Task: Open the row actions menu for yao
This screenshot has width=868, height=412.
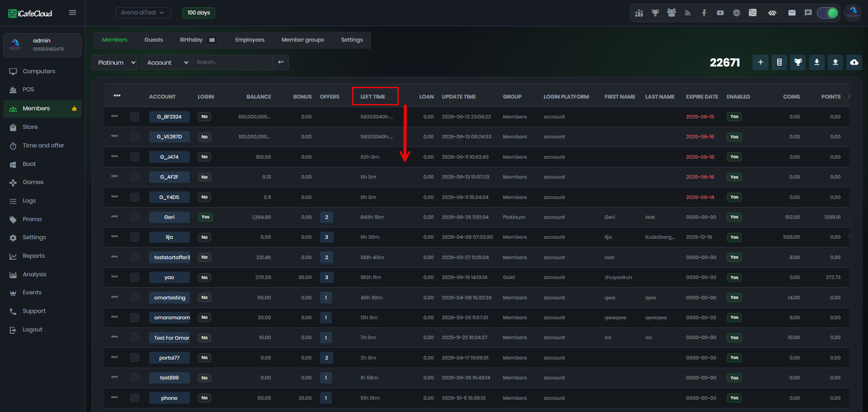Action: point(114,277)
